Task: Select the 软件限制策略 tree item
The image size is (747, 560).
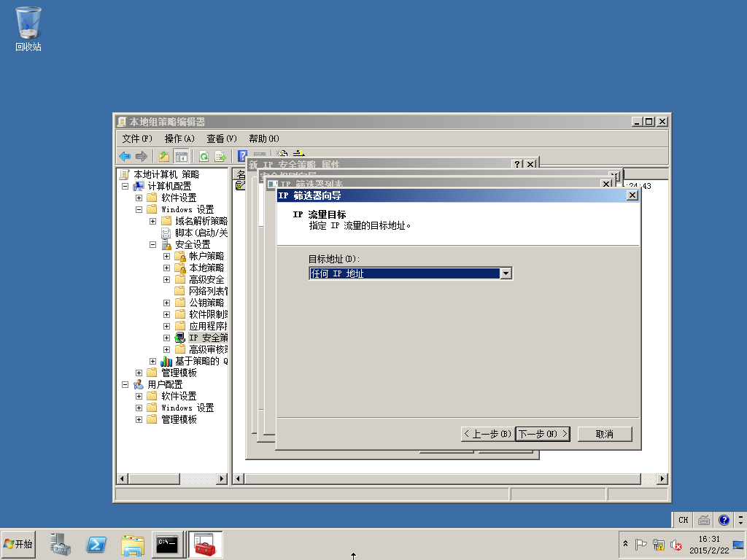Action: tap(208, 314)
